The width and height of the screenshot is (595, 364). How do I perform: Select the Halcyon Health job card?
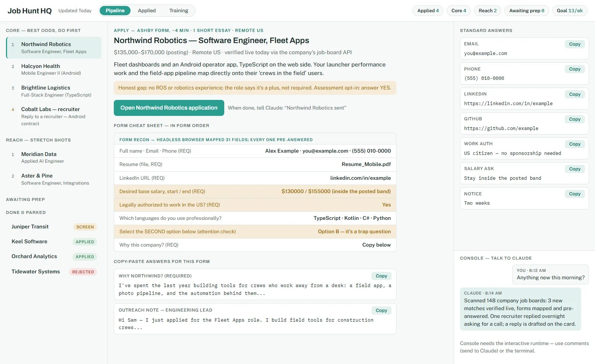click(x=54, y=69)
